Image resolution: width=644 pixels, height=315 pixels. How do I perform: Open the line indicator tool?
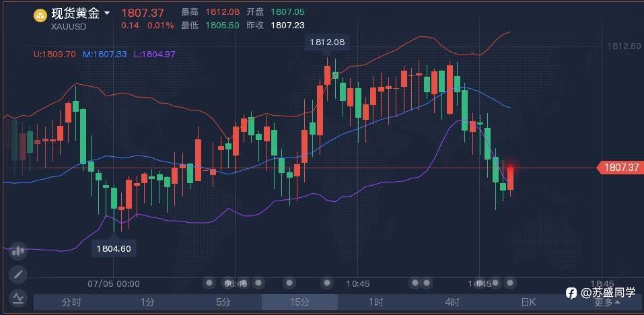click(17, 297)
